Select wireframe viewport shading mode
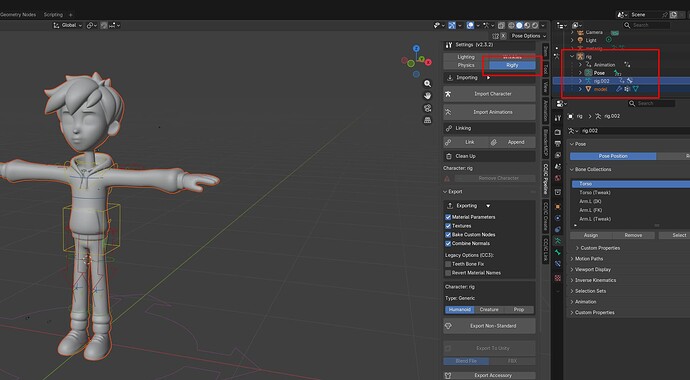This screenshot has width=690, height=380. [511, 26]
